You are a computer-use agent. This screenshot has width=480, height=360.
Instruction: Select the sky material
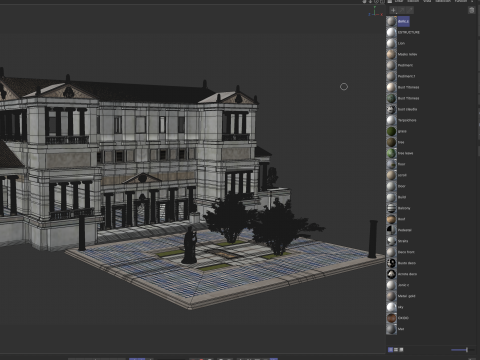(395, 307)
